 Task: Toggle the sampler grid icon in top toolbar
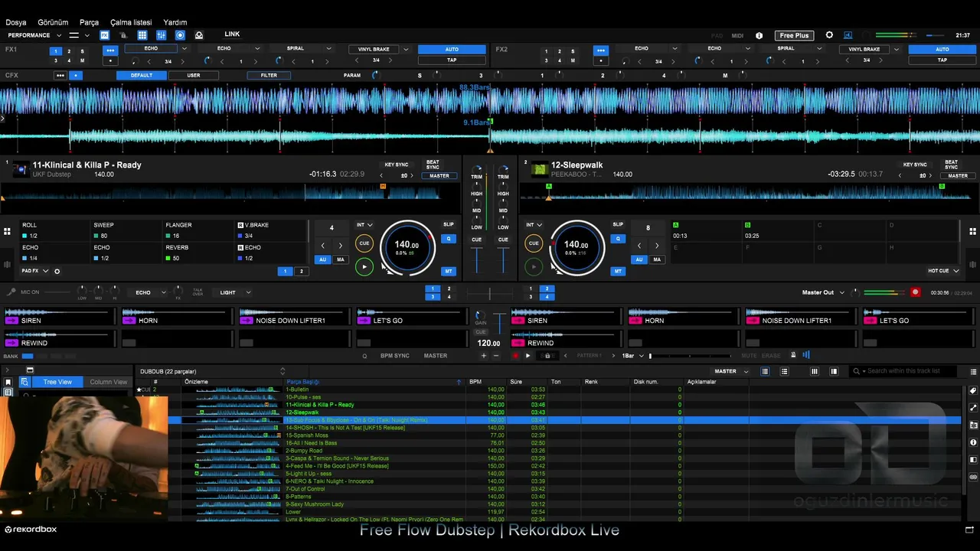[142, 35]
